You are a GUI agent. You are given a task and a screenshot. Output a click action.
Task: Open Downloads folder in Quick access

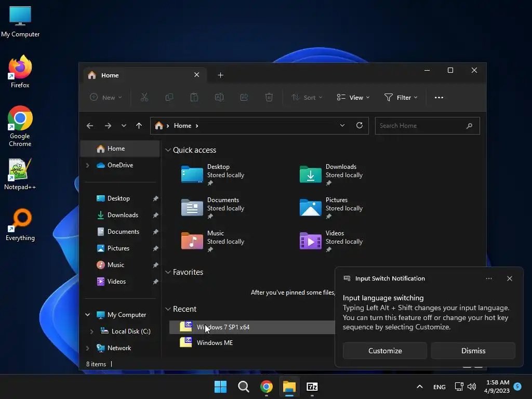pyautogui.click(x=331, y=175)
